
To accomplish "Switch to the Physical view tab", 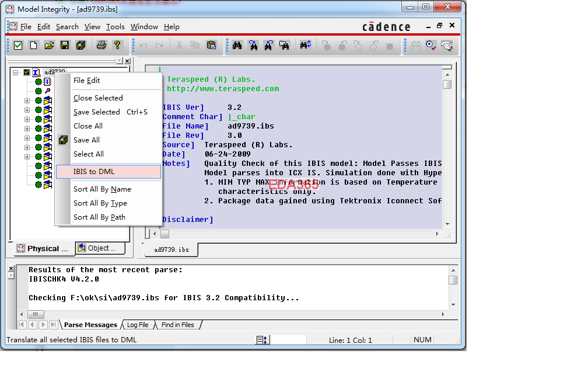I will (44, 249).
